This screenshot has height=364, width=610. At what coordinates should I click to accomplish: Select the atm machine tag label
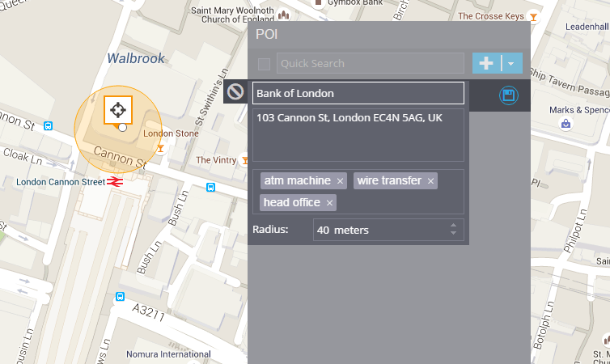[x=298, y=180]
